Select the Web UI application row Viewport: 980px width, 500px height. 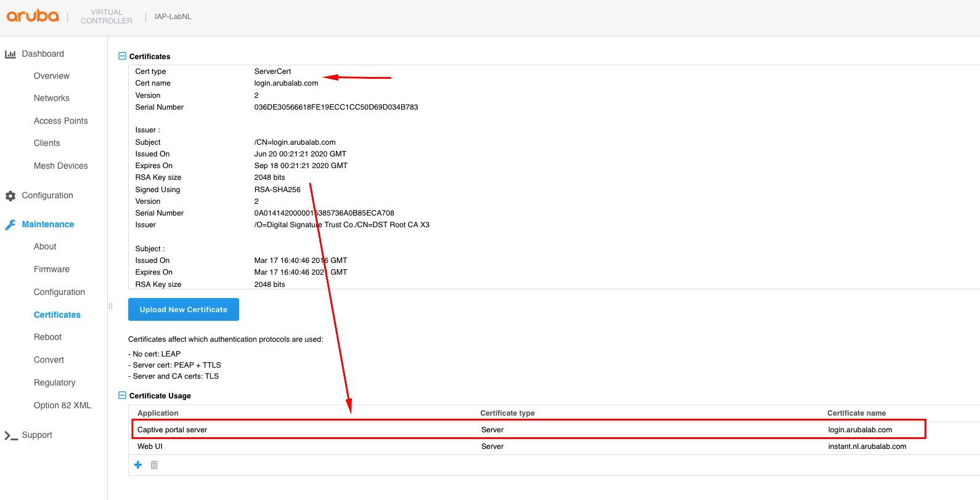tap(553, 446)
